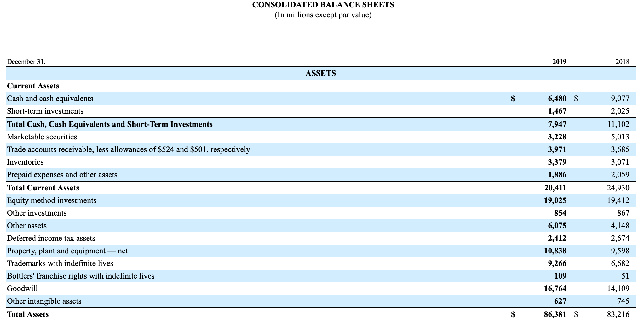Click the 16,764 goodwill value
Image resolution: width=644 pixels, height=321 pixels.
coord(555,289)
